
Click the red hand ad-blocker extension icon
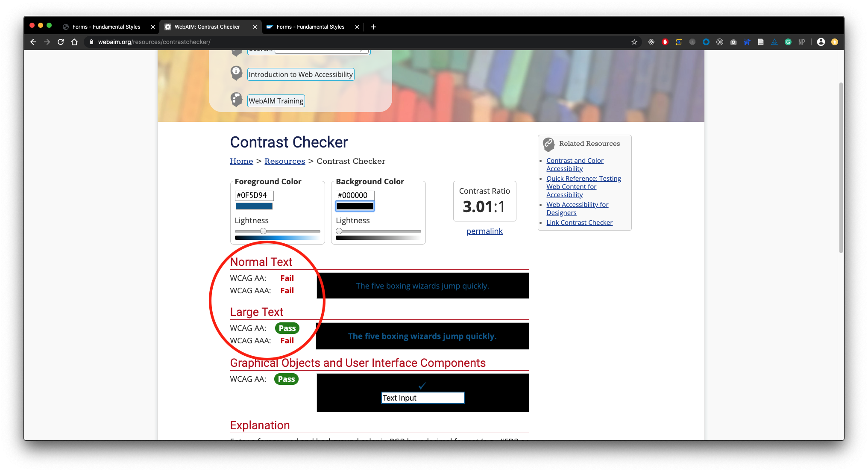665,42
